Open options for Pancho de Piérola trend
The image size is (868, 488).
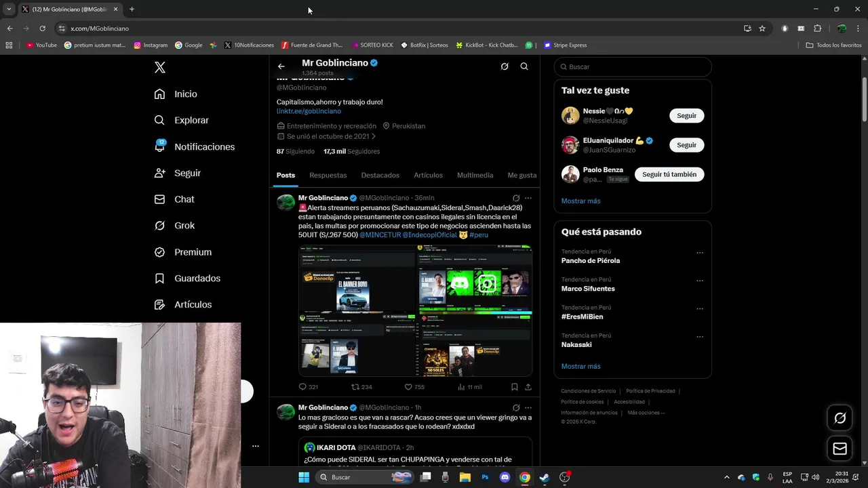point(700,253)
